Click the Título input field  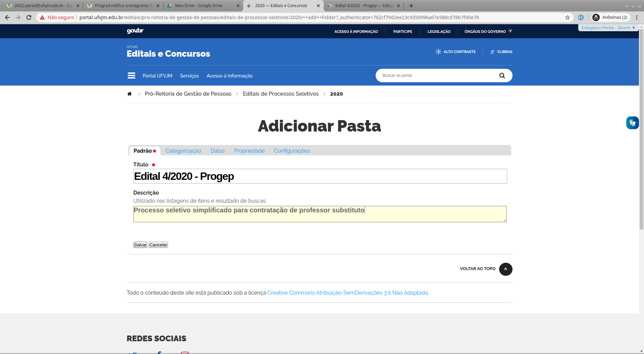pyautogui.click(x=320, y=176)
